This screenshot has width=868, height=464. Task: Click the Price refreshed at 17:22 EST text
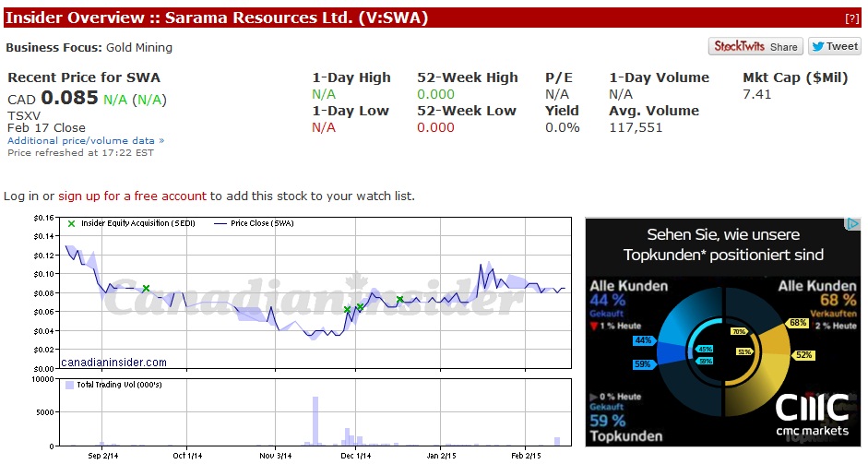pos(80,152)
